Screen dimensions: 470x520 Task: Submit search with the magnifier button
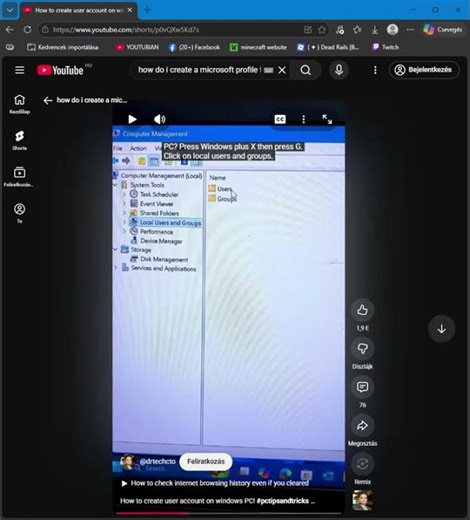tap(306, 70)
